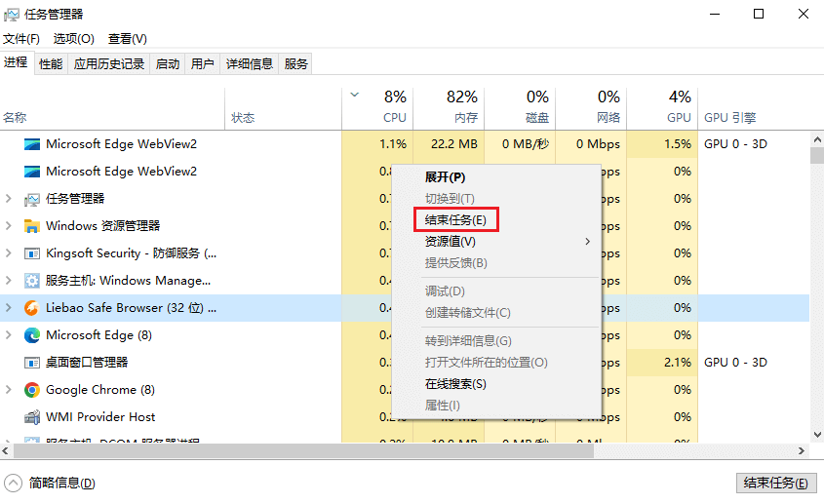Click the vertical scrollbar up arrow

[817, 139]
